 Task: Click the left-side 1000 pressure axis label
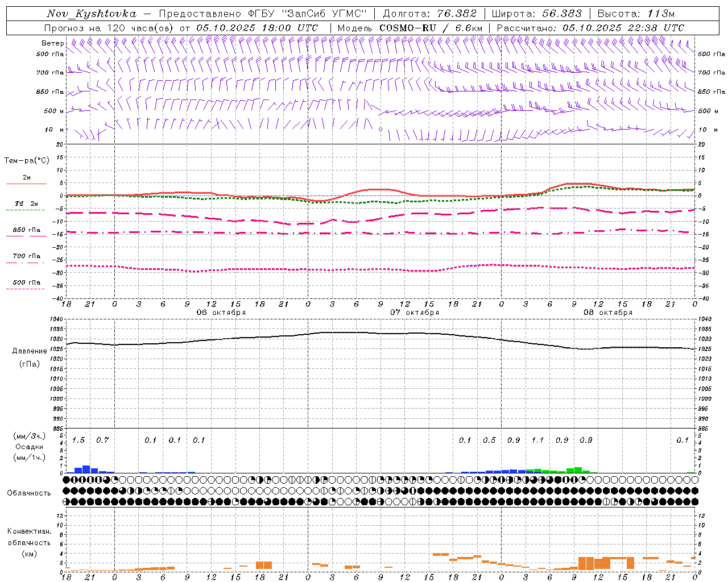[57, 399]
